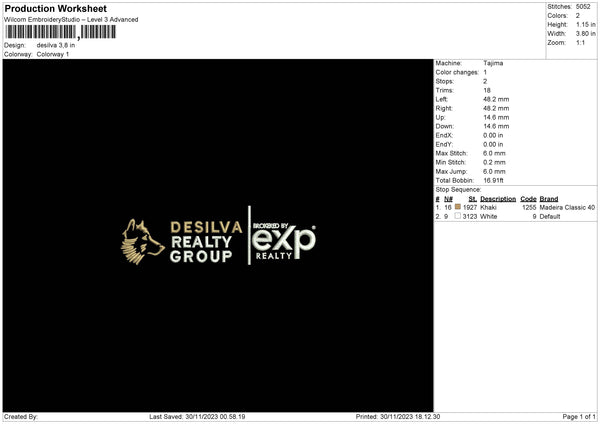This screenshot has height=424, width=600.
Task: Click the 'St.' column header
Action: point(473,199)
